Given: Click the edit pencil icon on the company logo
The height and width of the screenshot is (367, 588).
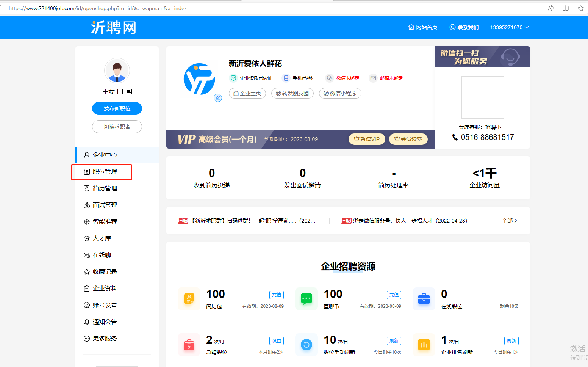Looking at the screenshot, I should click(218, 98).
